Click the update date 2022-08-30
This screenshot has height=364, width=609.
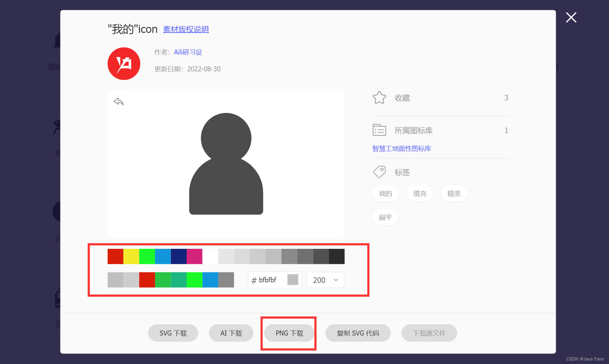pyautogui.click(x=204, y=69)
